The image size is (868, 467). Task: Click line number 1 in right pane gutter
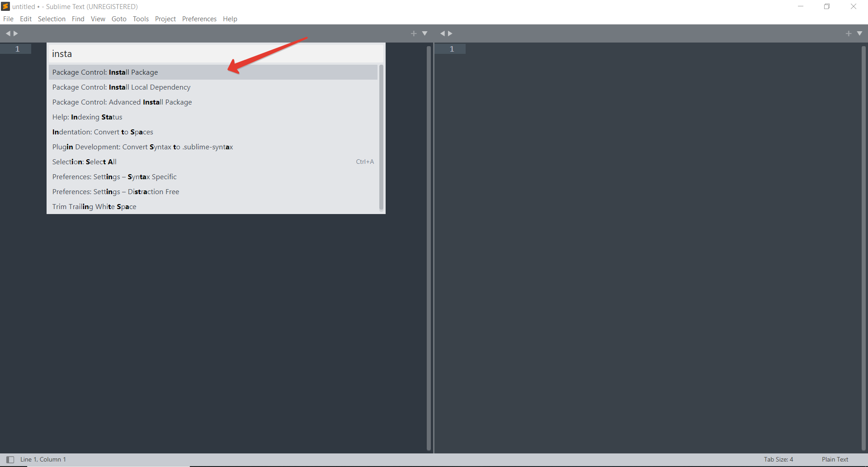(452, 49)
